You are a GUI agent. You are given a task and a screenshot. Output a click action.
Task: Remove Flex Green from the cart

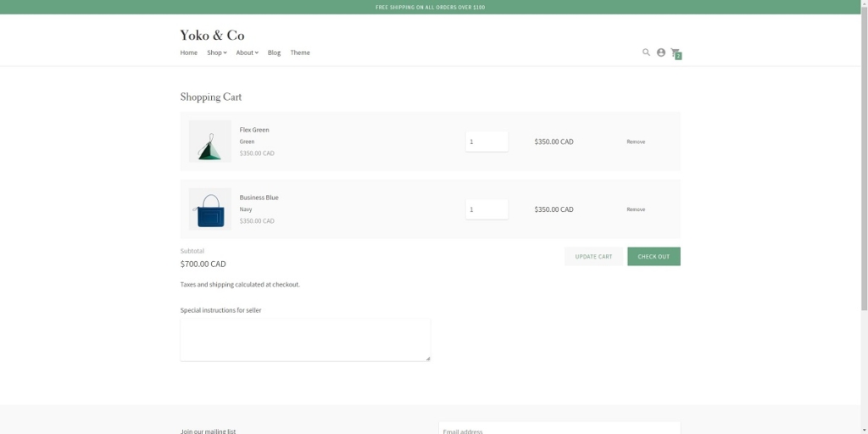pyautogui.click(x=636, y=142)
